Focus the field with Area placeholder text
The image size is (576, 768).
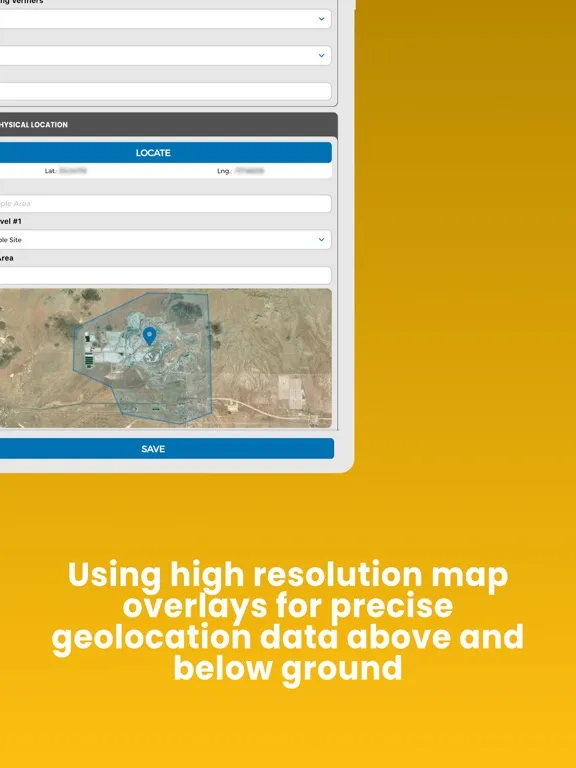166,204
